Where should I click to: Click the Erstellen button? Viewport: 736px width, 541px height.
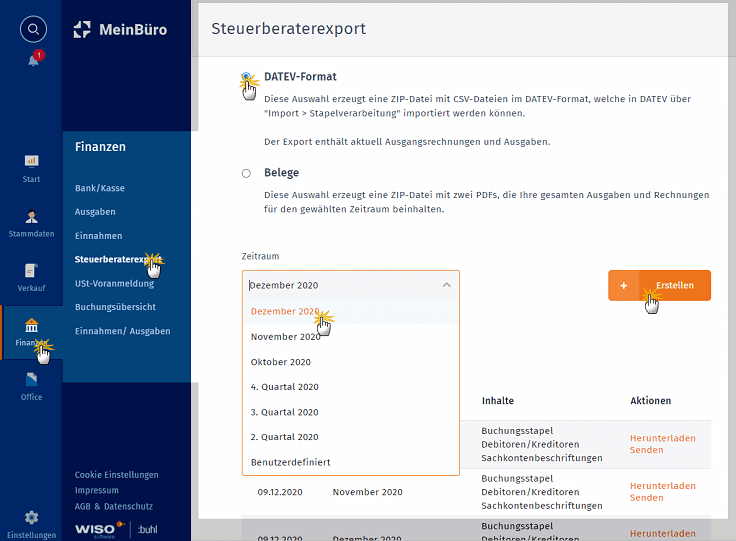click(x=659, y=285)
